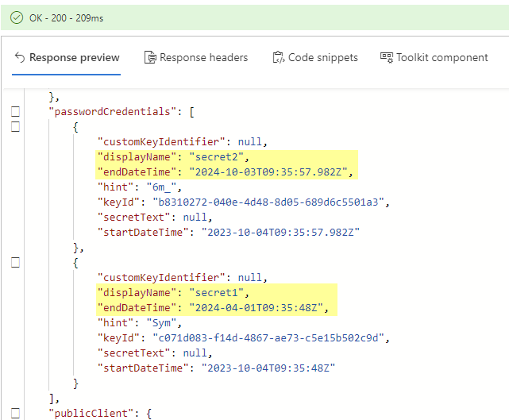Click the Response headers document icon
Image resolution: width=509 pixels, height=420 pixels.
coord(150,57)
